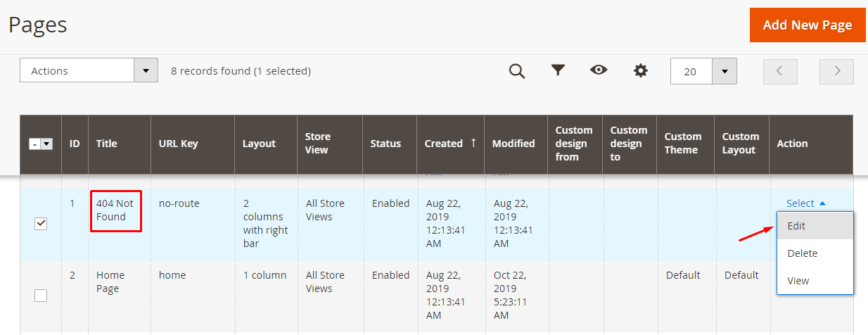Image resolution: width=868 pixels, height=335 pixels.
Task: Uncheck the 404 Not Found row checkbox
Action: point(41,224)
